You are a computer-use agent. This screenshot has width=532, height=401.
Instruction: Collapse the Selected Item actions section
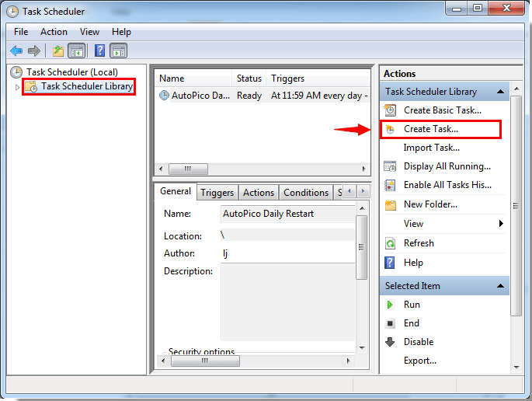click(500, 286)
